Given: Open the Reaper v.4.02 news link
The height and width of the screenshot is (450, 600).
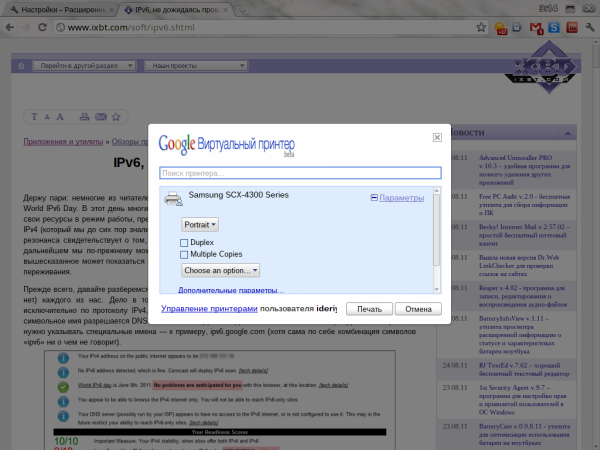Looking at the screenshot, I should click(523, 296).
